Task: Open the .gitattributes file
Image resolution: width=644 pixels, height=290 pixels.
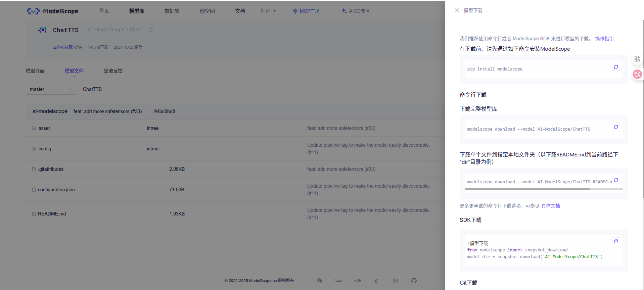Action: [51, 169]
